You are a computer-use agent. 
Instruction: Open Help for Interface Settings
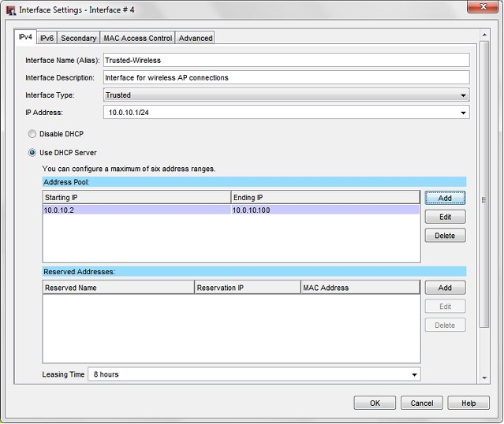(469, 403)
